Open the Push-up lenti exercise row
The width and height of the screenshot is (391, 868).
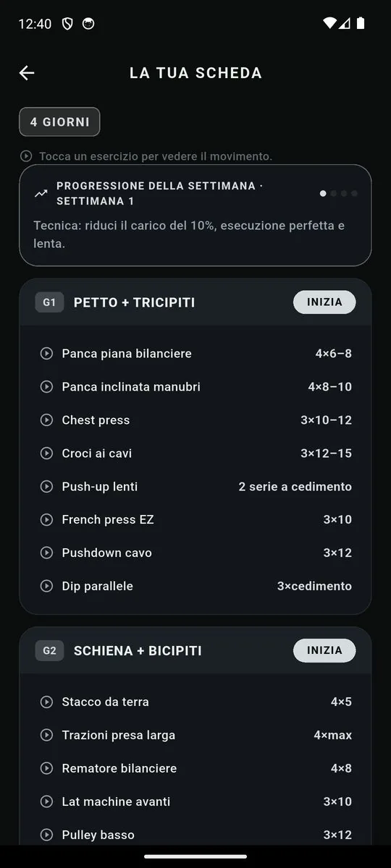pos(195,487)
